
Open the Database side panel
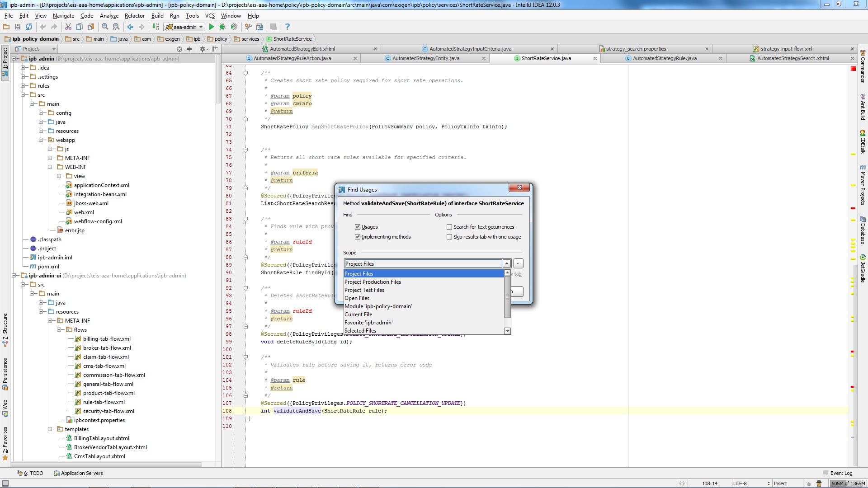pyautogui.click(x=863, y=230)
